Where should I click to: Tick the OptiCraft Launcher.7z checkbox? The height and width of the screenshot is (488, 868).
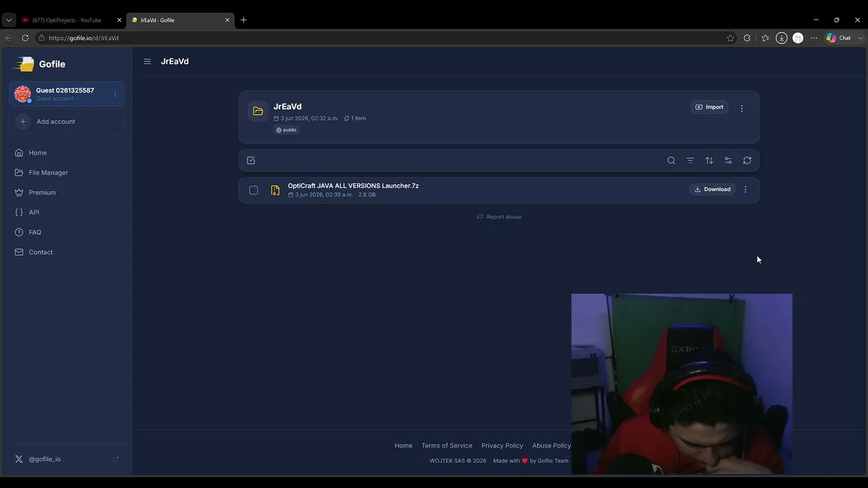[254, 190]
